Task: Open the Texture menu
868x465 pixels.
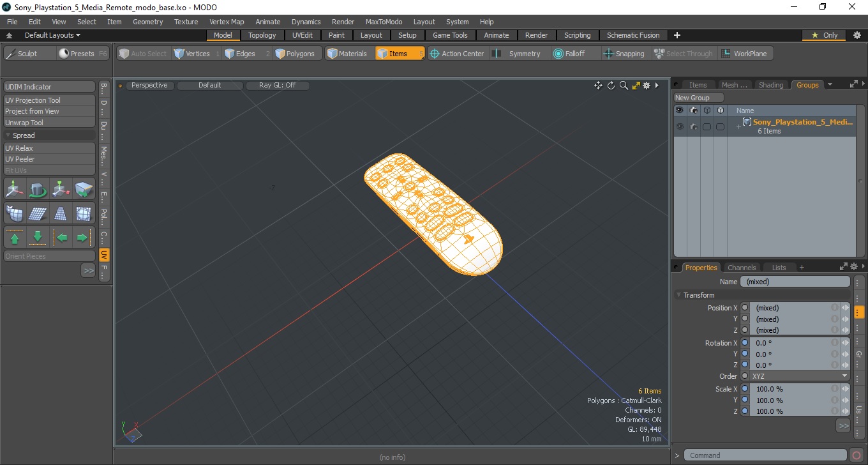Action: coord(186,22)
